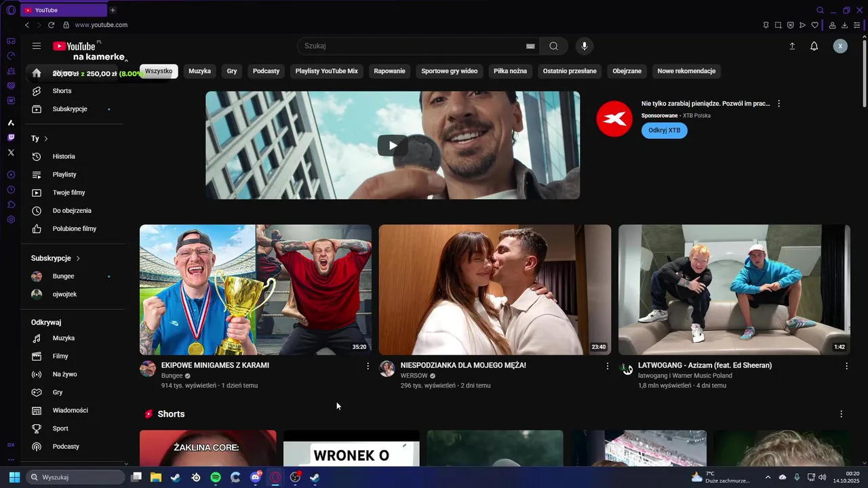Open browser downloads icon

845,25
